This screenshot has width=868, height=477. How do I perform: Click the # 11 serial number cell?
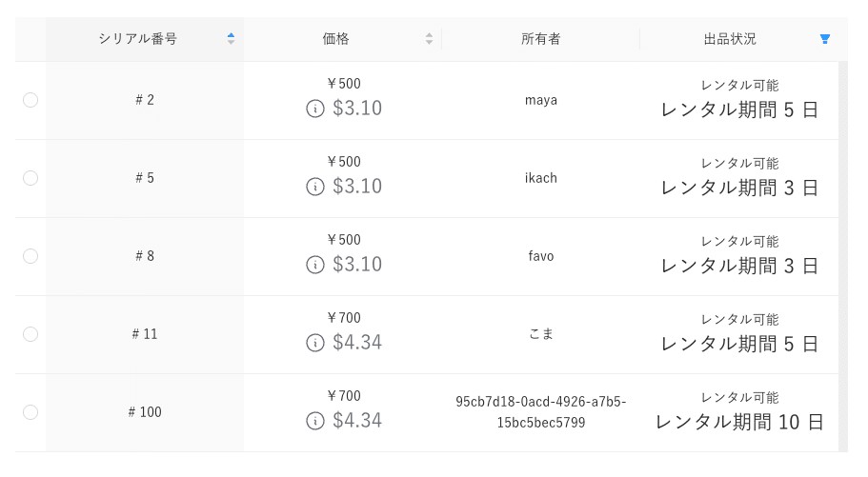145,334
